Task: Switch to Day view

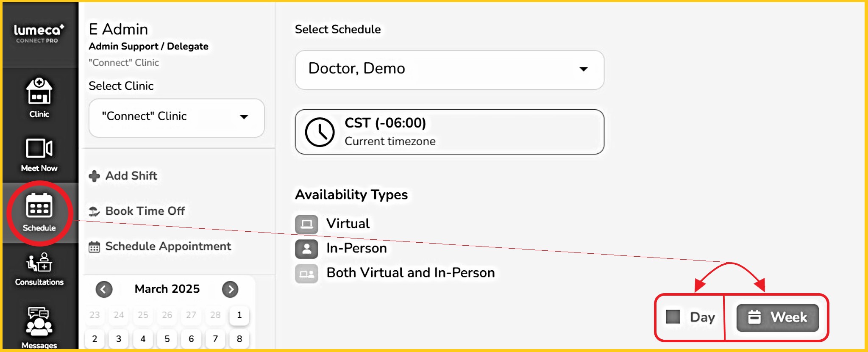Action: tap(691, 317)
